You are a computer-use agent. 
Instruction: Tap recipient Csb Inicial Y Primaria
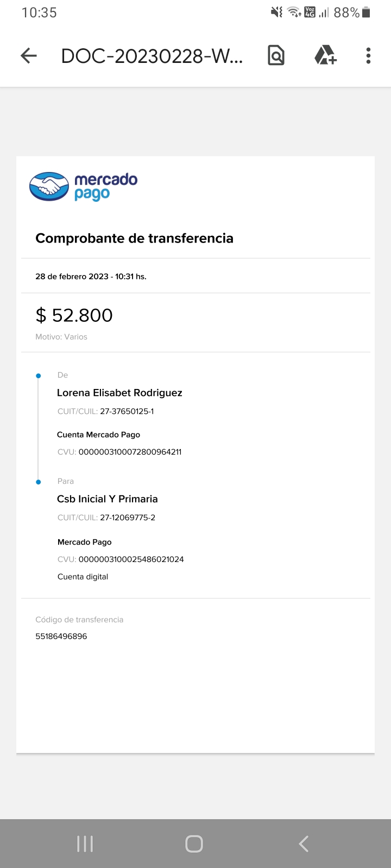[x=108, y=499]
